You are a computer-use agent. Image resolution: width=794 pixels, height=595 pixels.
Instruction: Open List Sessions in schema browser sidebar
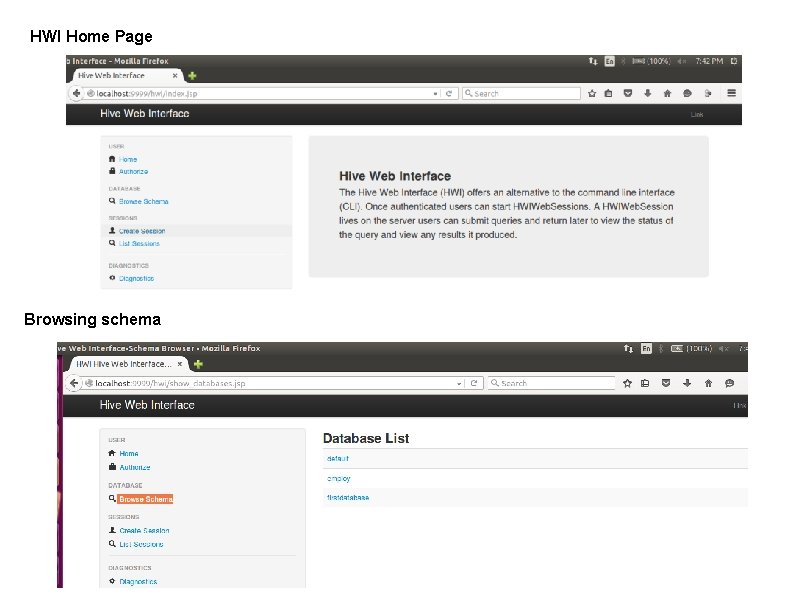coord(141,544)
